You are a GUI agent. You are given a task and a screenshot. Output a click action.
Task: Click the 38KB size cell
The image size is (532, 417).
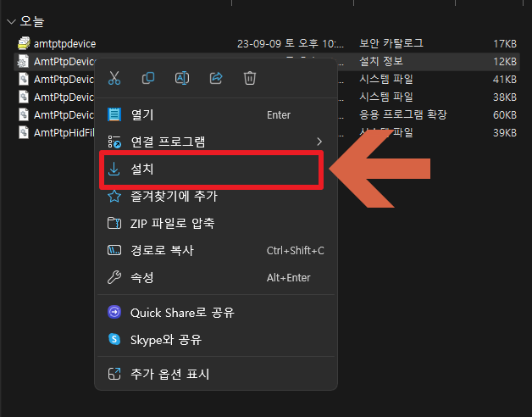point(505,97)
